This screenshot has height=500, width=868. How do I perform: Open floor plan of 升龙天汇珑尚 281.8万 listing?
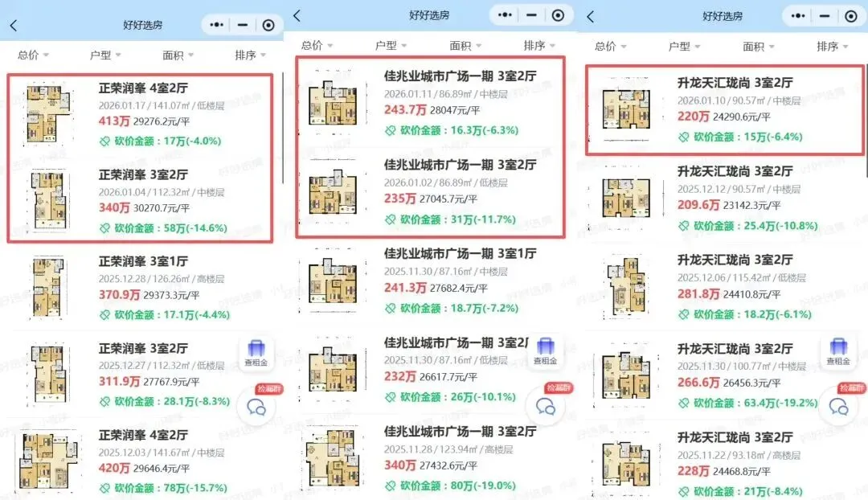(x=627, y=287)
